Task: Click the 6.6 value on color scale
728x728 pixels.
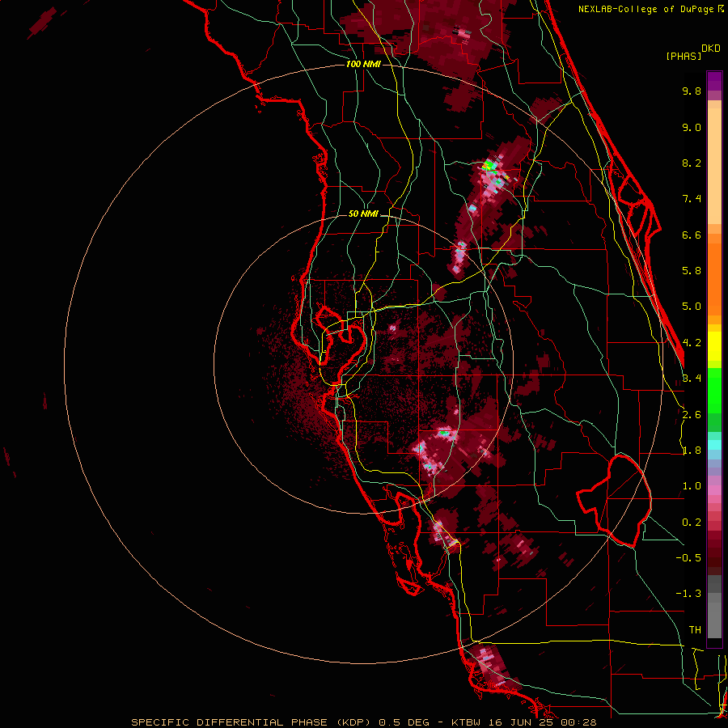Action: 692,235
